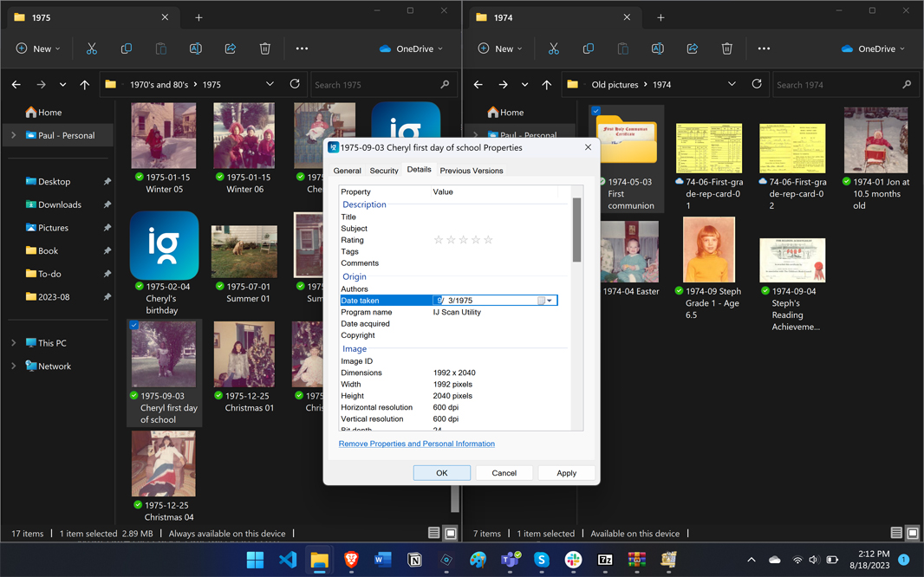
Task: Click the Share icon in the 1974 window toolbar
Action: coord(693,49)
